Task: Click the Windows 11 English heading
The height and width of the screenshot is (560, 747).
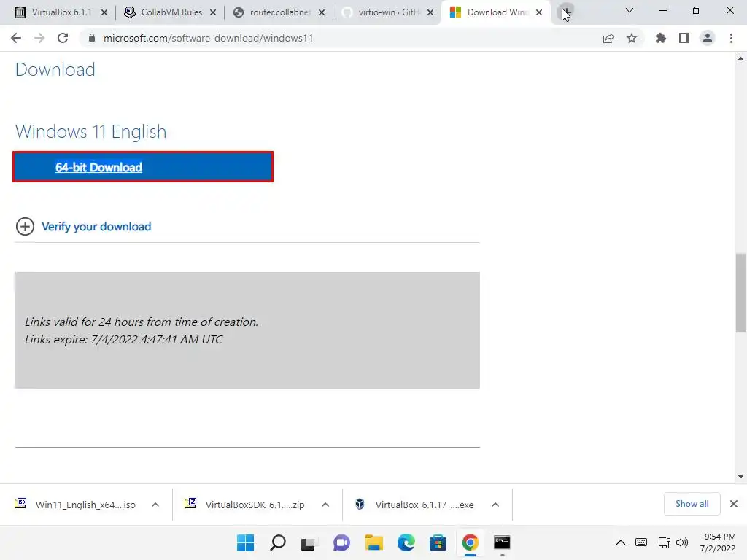Action: (91, 131)
